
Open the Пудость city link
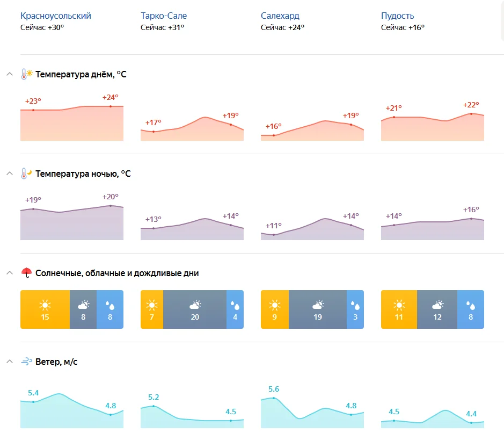point(397,16)
